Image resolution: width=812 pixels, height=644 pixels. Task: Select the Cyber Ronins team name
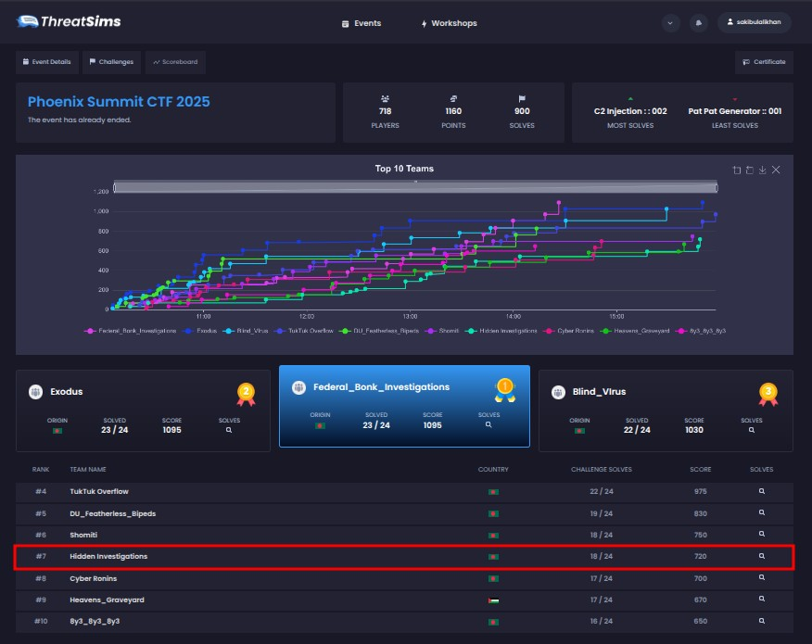(94, 578)
